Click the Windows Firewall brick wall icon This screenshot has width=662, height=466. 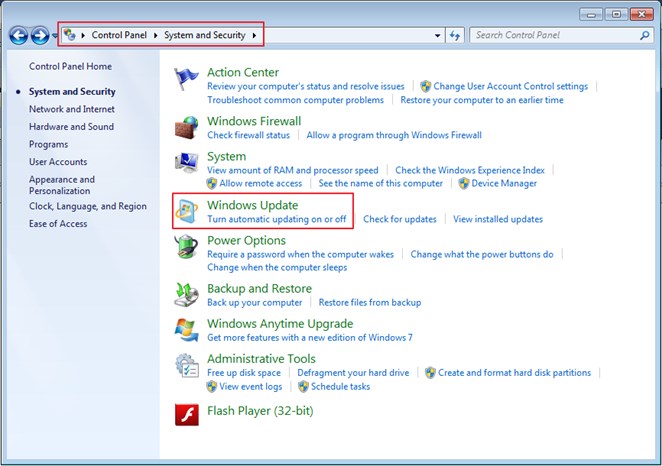[186, 127]
